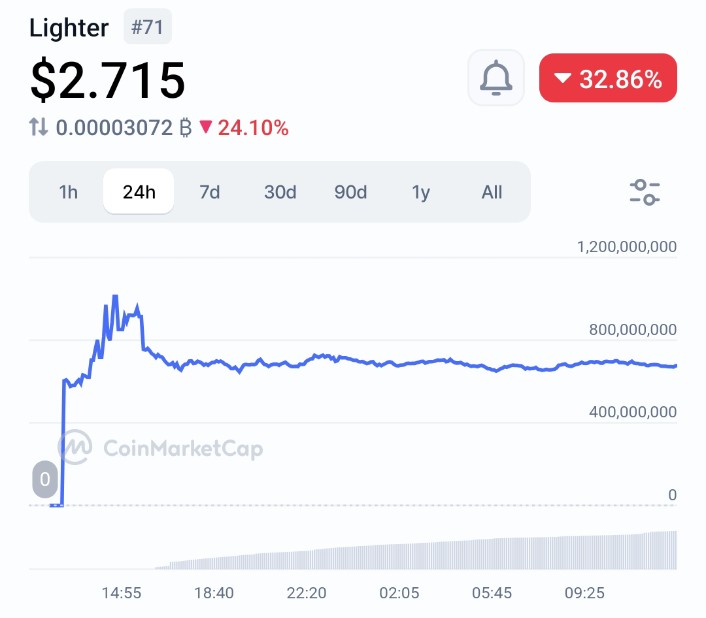This screenshot has height=618, width=706.
Task: Click the CoinMarketCap watermark logo
Action: [x=161, y=447]
